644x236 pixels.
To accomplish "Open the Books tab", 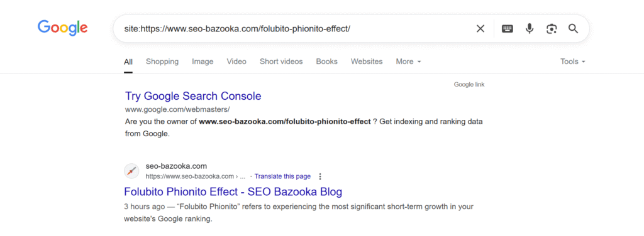I will tap(326, 62).
